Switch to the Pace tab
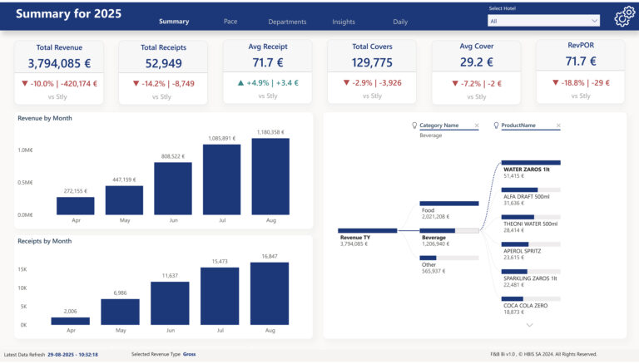This screenshot has width=639, height=364. pos(230,22)
